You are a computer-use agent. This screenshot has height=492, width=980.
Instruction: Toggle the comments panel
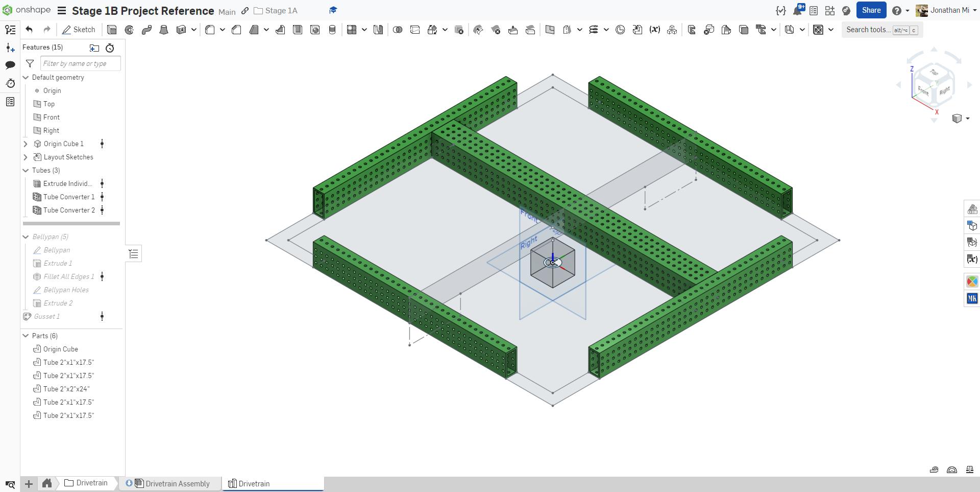(10, 65)
